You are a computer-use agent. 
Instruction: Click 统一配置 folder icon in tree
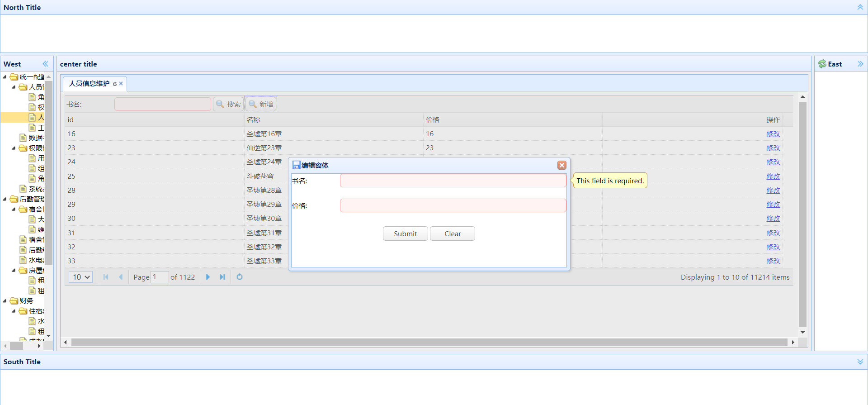[14, 77]
